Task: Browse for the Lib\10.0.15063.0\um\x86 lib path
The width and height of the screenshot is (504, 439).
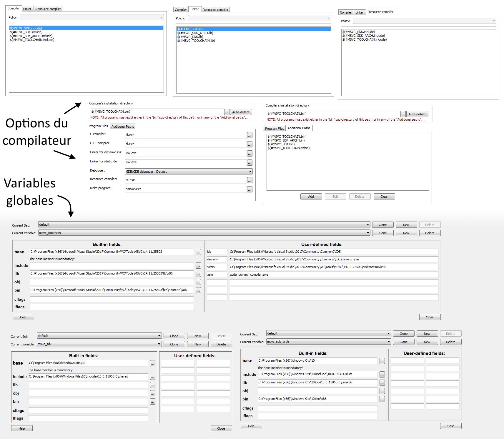Action: (x=382, y=383)
